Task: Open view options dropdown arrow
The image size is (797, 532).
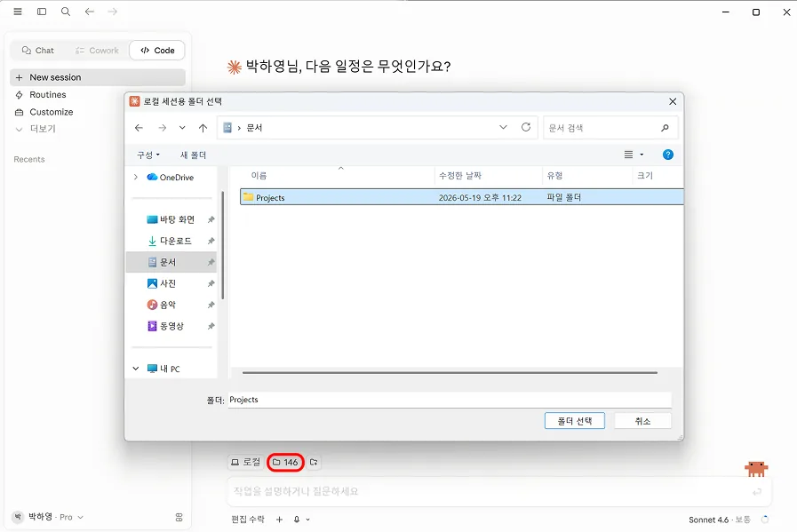Action: pyautogui.click(x=642, y=155)
